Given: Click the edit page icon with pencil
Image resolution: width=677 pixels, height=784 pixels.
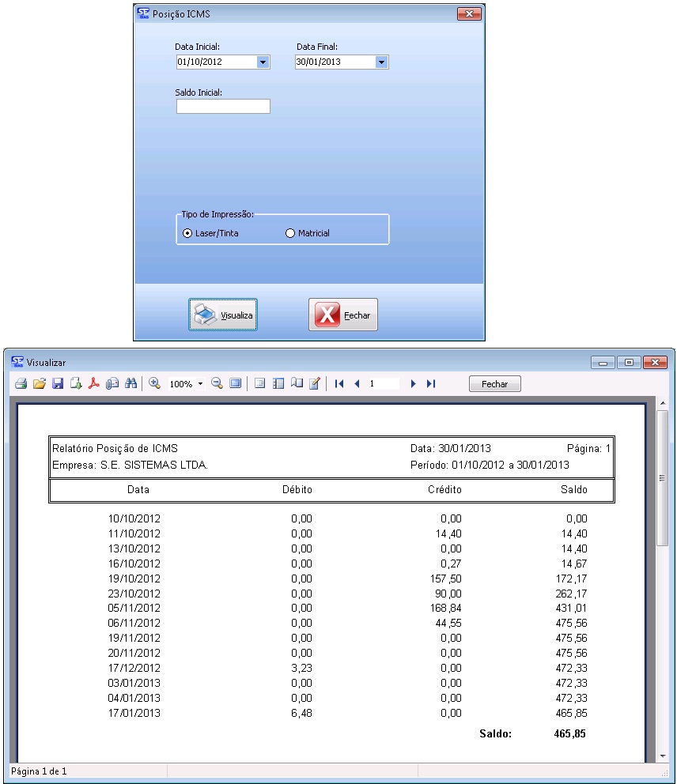Looking at the screenshot, I should (314, 383).
